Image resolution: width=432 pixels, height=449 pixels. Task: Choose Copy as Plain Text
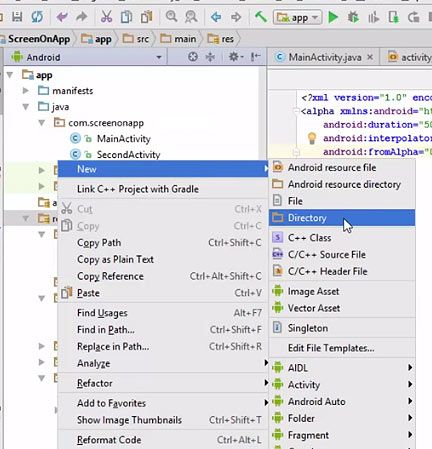(x=163, y=259)
